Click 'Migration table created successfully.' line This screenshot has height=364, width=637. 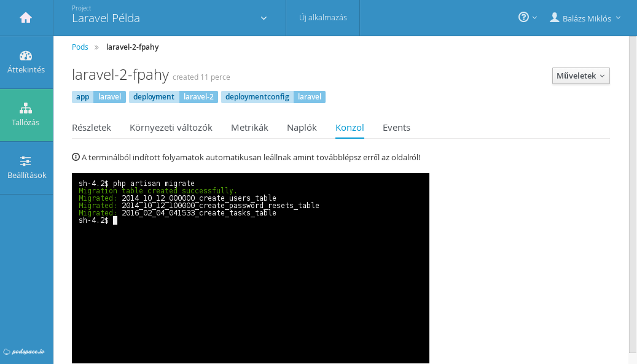coord(158,191)
